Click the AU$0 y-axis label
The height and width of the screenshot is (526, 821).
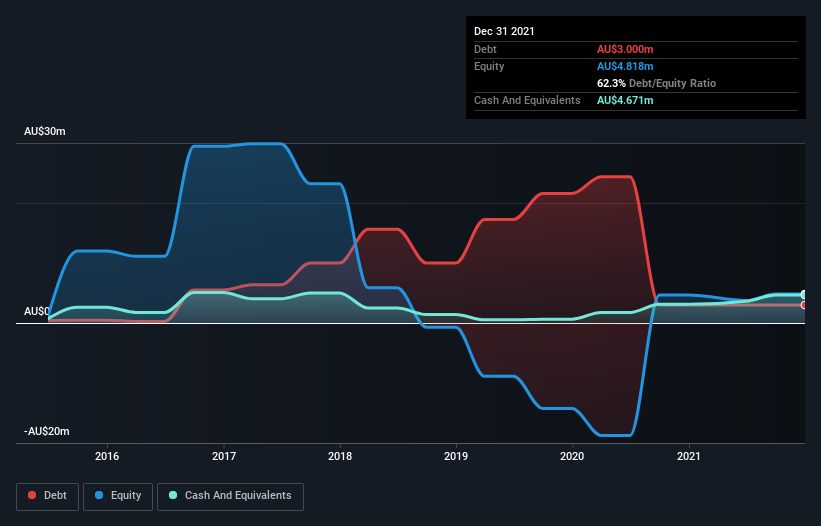[36, 311]
